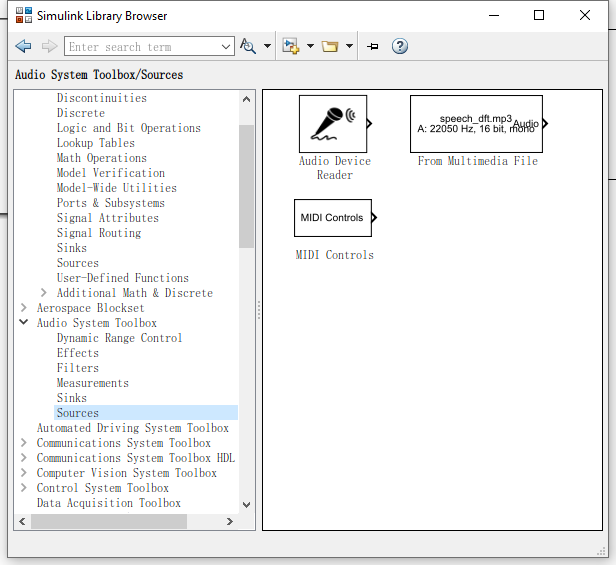Click the search magnifier icon
Image resolution: width=616 pixels, height=565 pixels.
tap(248, 46)
